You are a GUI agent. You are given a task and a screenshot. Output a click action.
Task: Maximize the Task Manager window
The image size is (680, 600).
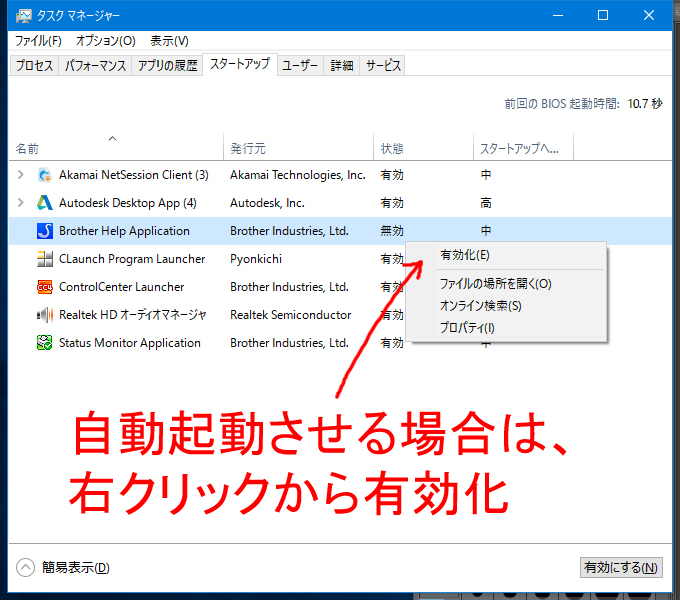[x=603, y=16]
